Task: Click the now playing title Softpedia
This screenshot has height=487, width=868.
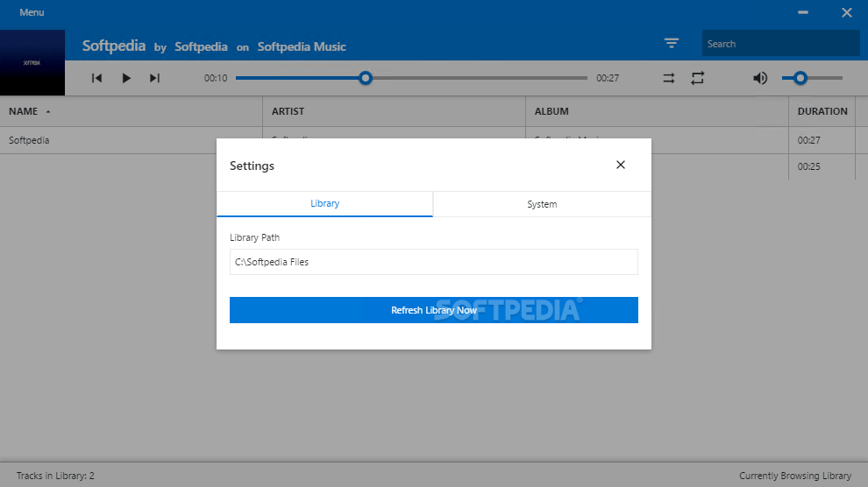Action: click(x=113, y=46)
